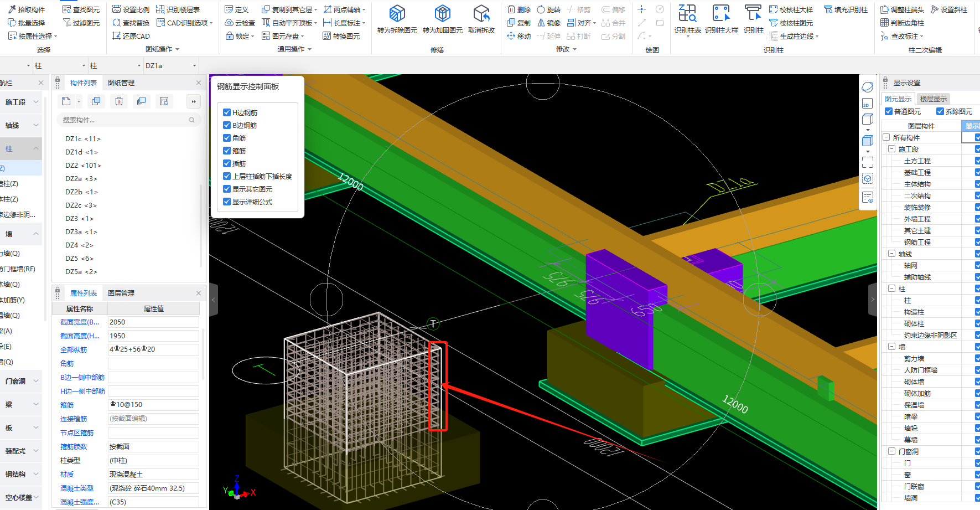Switch to 图元显示 tab
This screenshot has height=510, width=980.
click(x=898, y=99)
